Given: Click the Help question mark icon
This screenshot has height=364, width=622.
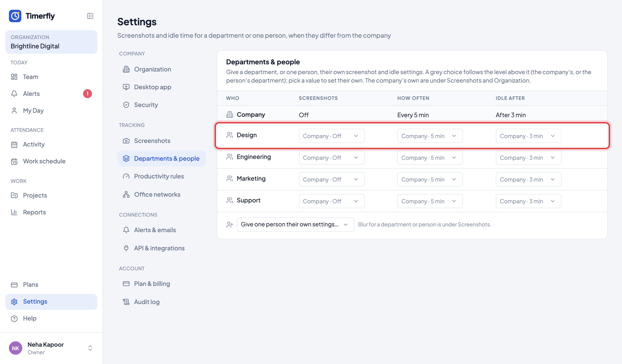Looking at the screenshot, I should click(14, 318).
